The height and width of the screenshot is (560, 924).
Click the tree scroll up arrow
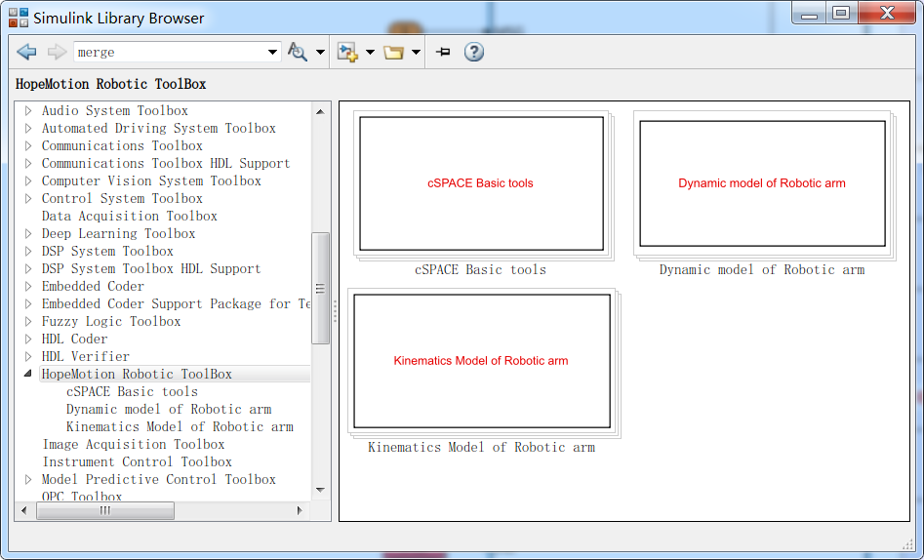point(320,111)
